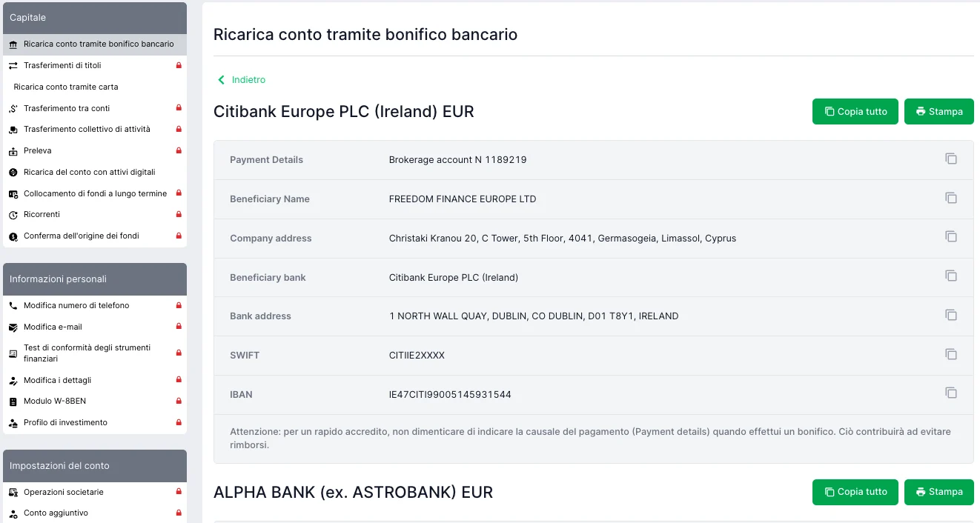Copy the Bank address value

pyautogui.click(x=951, y=315)
